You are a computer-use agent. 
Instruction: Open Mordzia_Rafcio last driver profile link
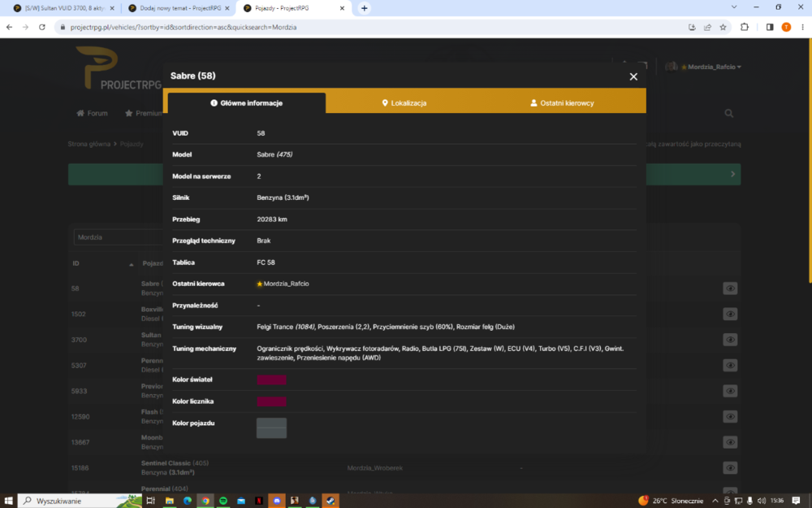(286, 284)
